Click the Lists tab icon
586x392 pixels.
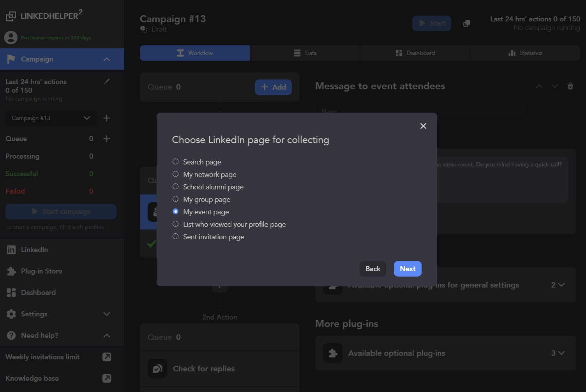pos(297,53)
